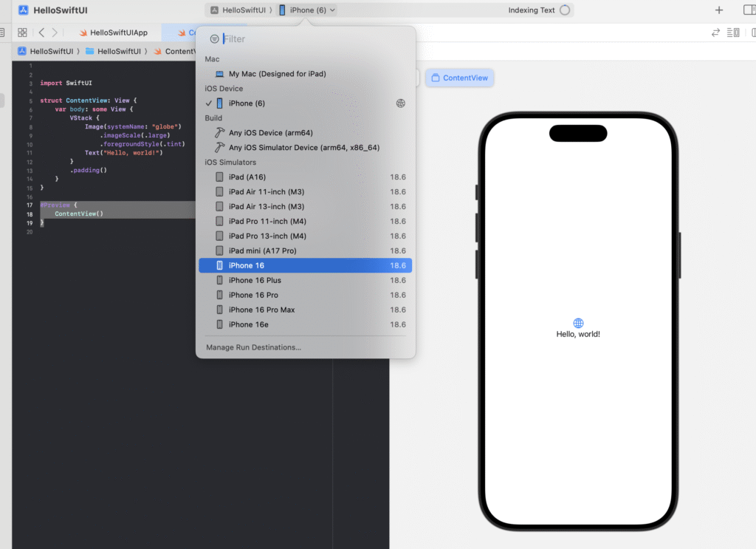Choose the iPad mini (A17 Pro) simulator

(305, 251)
